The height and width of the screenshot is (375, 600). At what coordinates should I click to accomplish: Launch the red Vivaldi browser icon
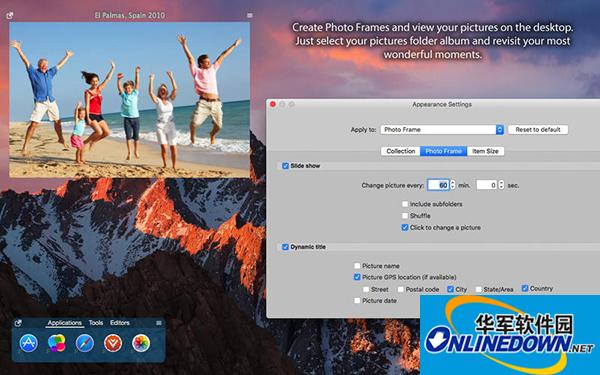click(x=113, y=343)
